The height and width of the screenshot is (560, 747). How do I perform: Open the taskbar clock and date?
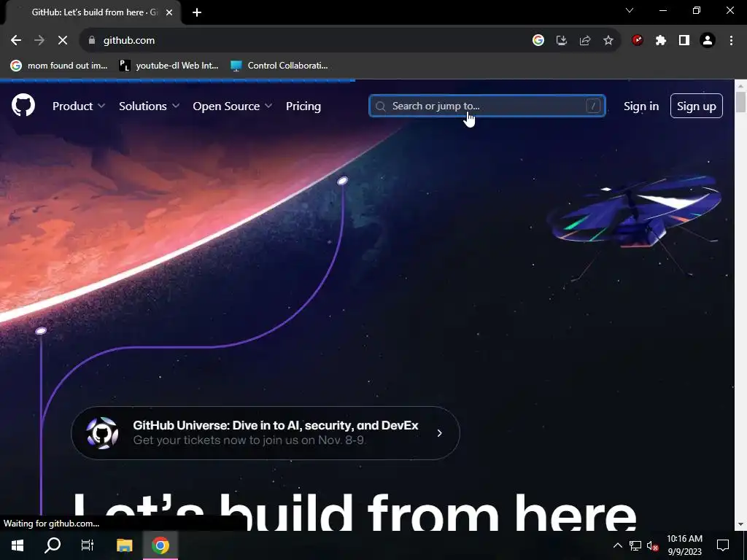684,545
